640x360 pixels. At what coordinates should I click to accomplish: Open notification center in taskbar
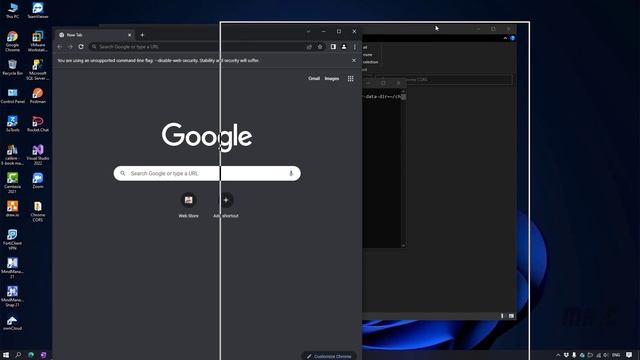point(629,355)
